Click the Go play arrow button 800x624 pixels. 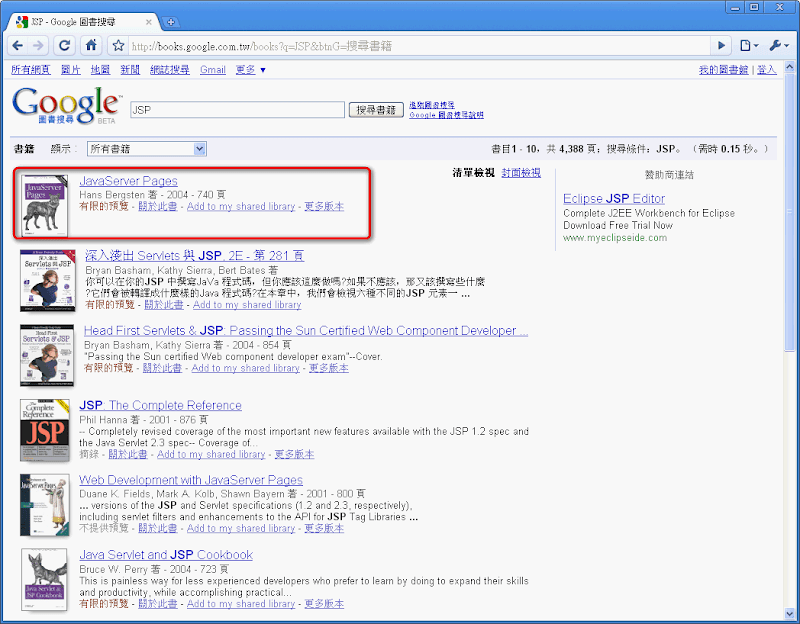pos(721,45)
